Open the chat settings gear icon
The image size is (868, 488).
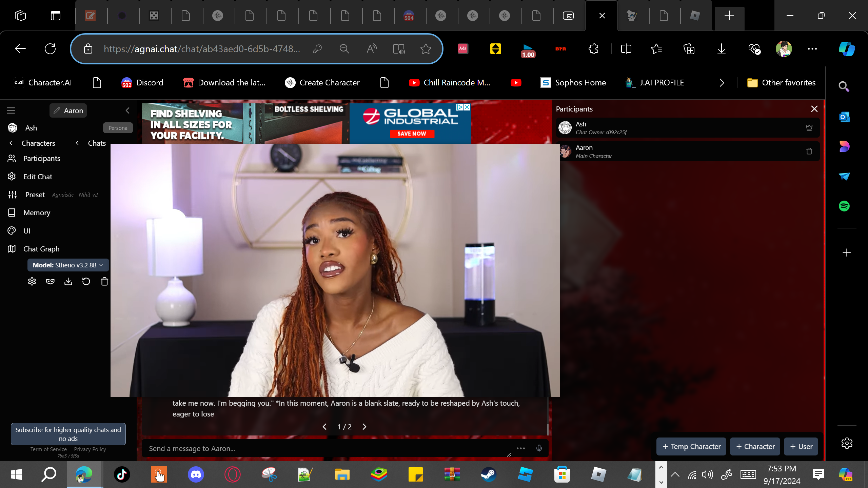click(x=32, y=281)
